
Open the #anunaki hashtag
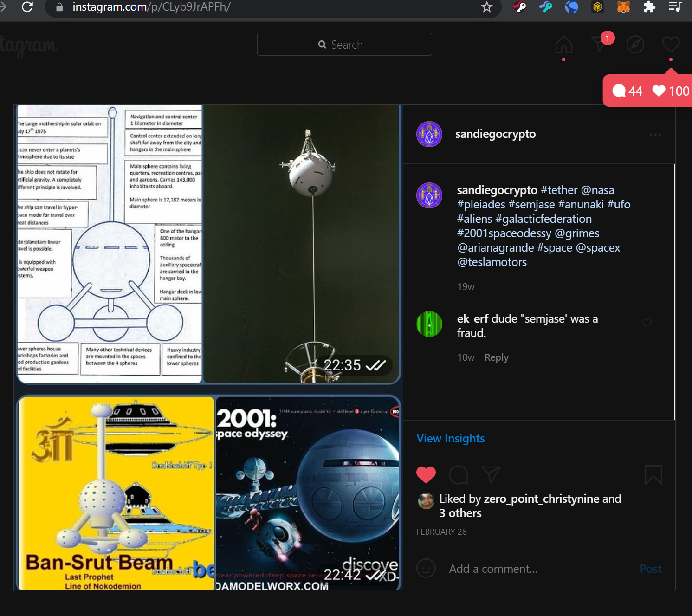[581, 205]
